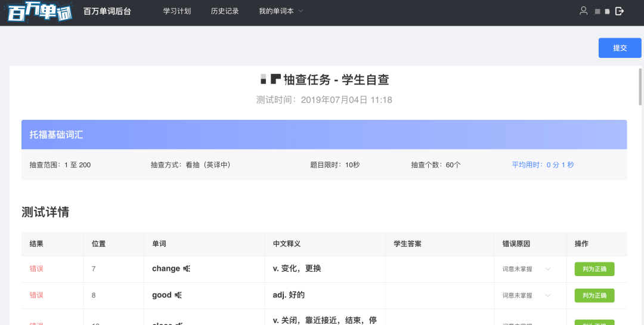Mark the change row as 判为正确
This screenshot has width=644, height=325.
[594, 269]
